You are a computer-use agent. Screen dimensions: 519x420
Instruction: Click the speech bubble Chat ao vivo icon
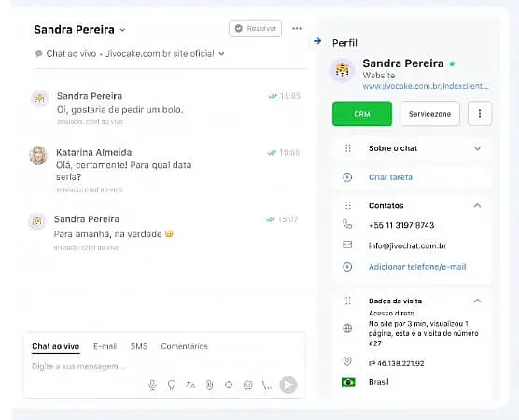pos(38,53)
